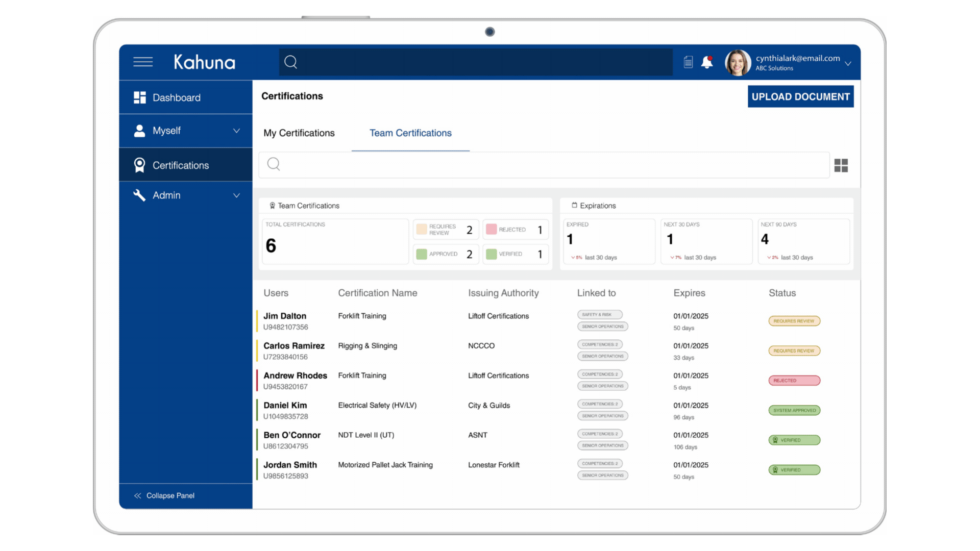The image size is (980, 551).
Task: Click the Collapse Panel double-arrow icon
Action: (x=137, y=496)
